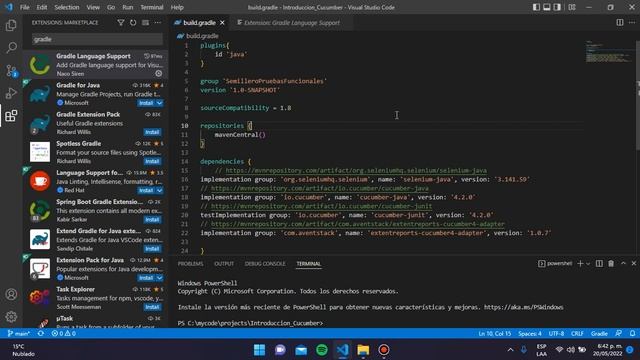The image size is (640, 360).
Task: Expand Language Support install options arrow
Action: (x=160, y=190)
